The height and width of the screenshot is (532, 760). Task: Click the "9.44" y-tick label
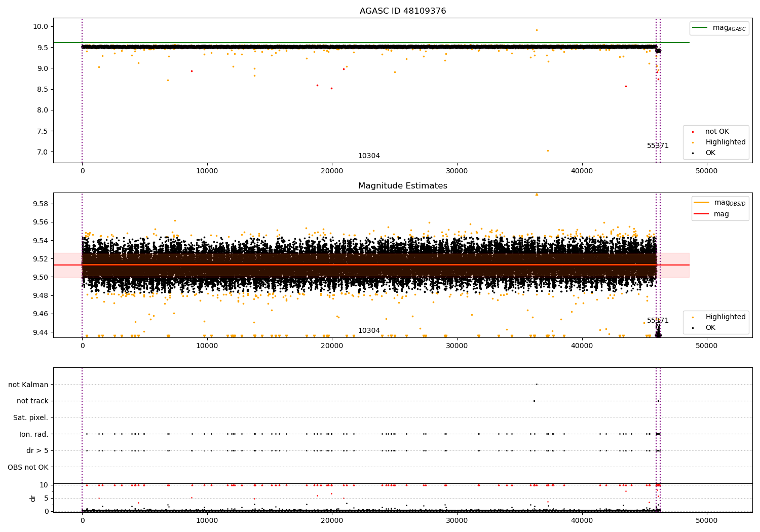tap(41, 332)
